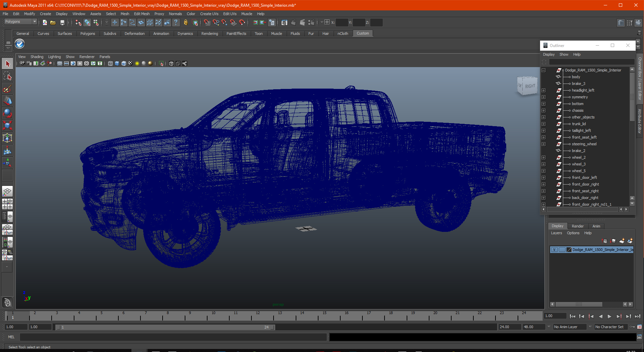The image size is (644, 352).
Task: Switch to four view layout
Action: [x=7, y=204]
